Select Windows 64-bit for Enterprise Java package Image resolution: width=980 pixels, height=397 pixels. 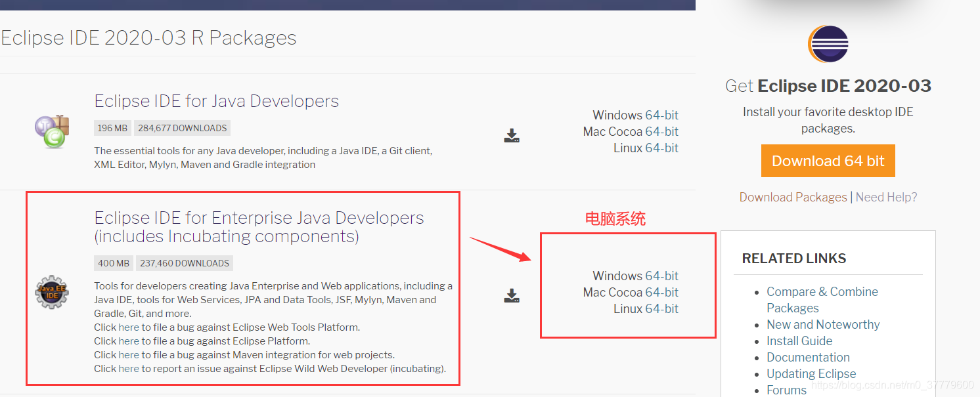[x=661, y=276]
